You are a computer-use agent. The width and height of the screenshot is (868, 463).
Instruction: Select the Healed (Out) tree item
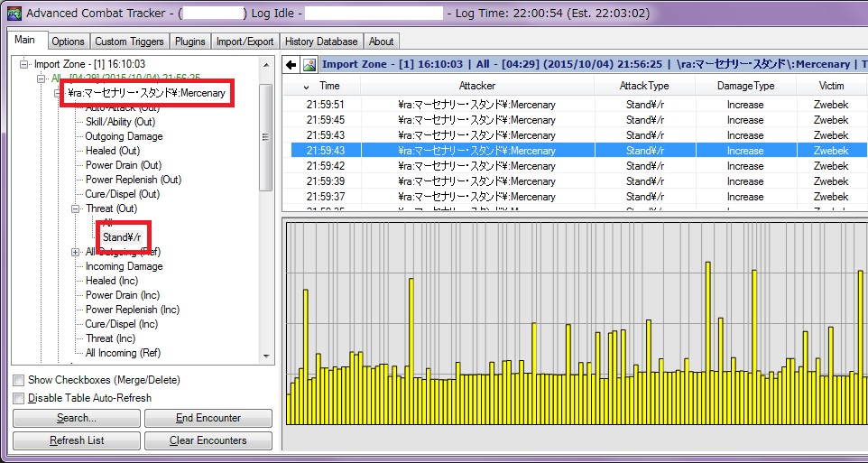tap(113, 151)
